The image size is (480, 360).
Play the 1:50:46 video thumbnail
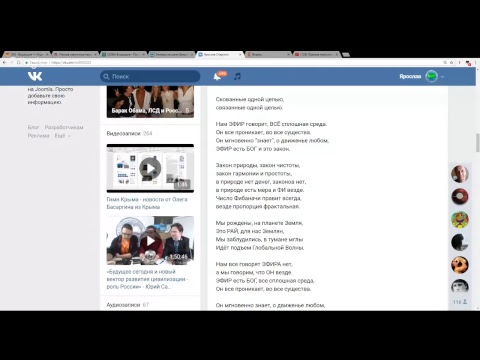coord(150,241)
